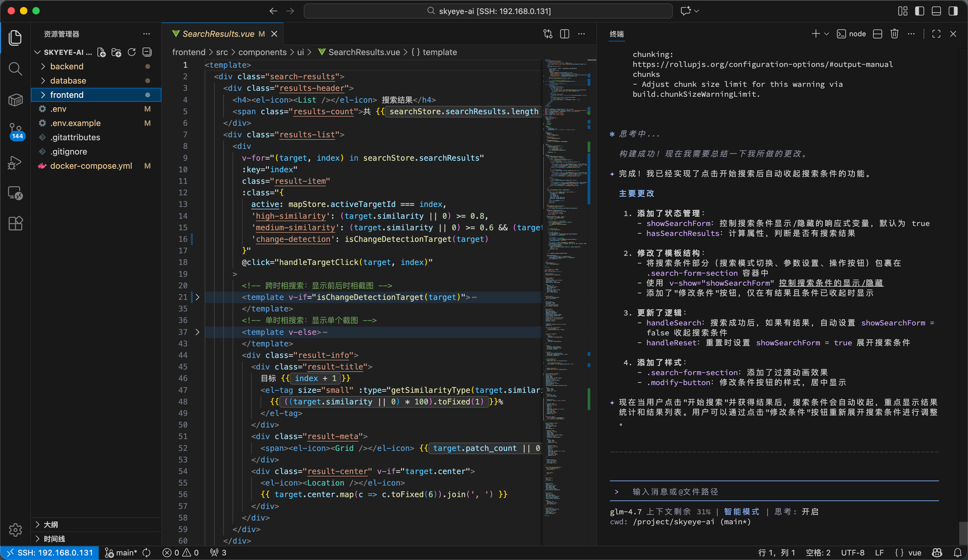
Task: Expand the backend folder
Action: click(x=67, y=67)
